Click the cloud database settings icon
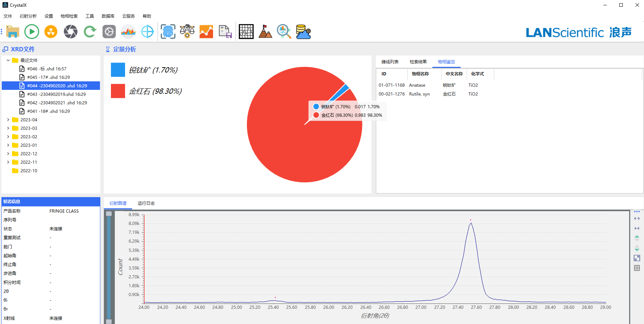The image size is (644, 324). (303, 32)
